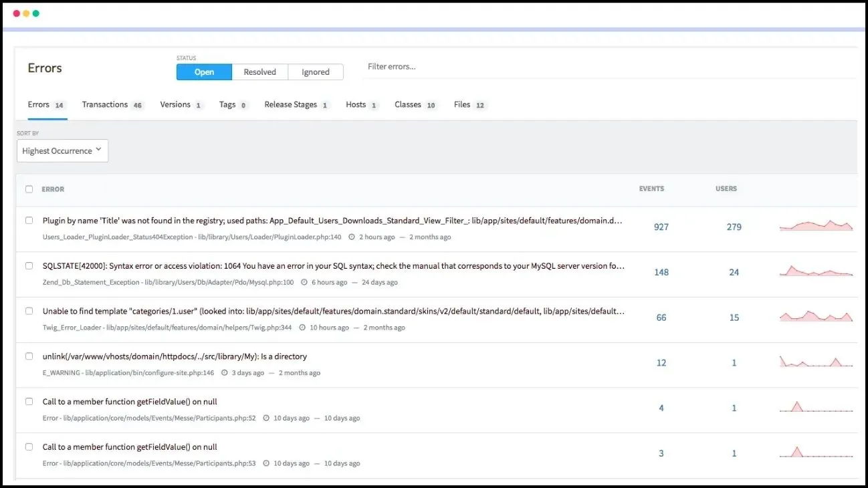
Task: Check the getFieldValue() Participants.php:53 row box
Action: [x=29, y=447]
